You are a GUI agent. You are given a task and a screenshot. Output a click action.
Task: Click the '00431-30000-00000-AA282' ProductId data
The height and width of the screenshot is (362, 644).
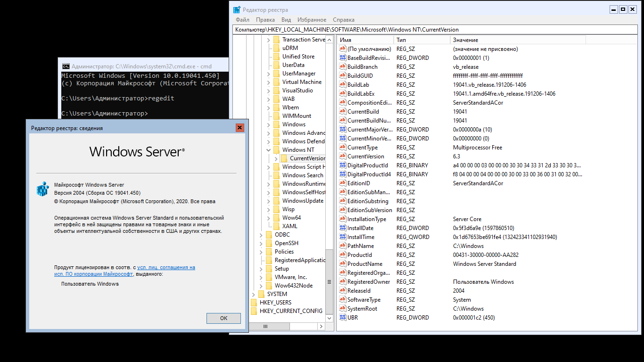[x=486, y=255]
